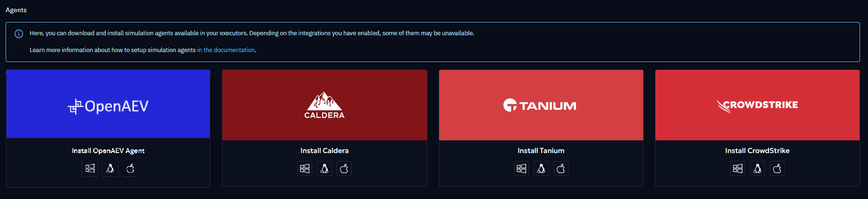Pick Windows icon under Install CrowdStrike
Screen dimensions: 868x199
[738, 168]
